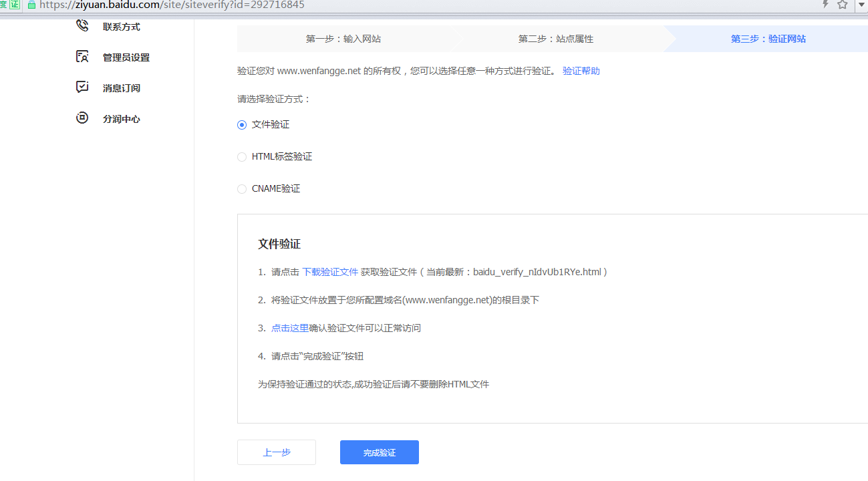Select the 文件验证 radio option
The height and width of the screenshot is (481, 868).
point(242,125)
